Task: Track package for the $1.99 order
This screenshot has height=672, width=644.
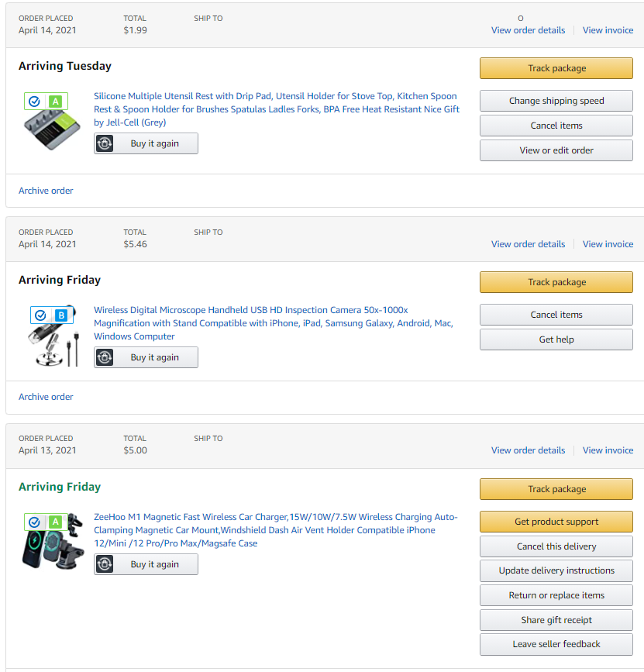Action: (556, 68)
